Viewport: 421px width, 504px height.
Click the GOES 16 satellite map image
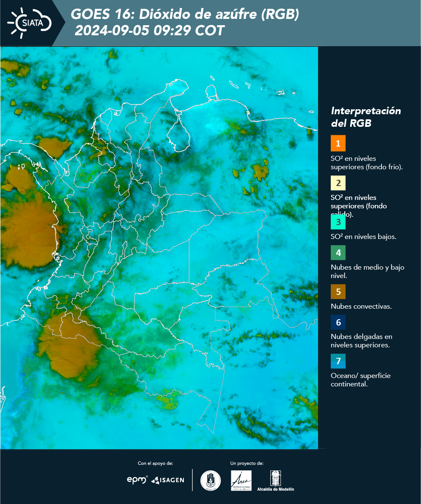159,247
